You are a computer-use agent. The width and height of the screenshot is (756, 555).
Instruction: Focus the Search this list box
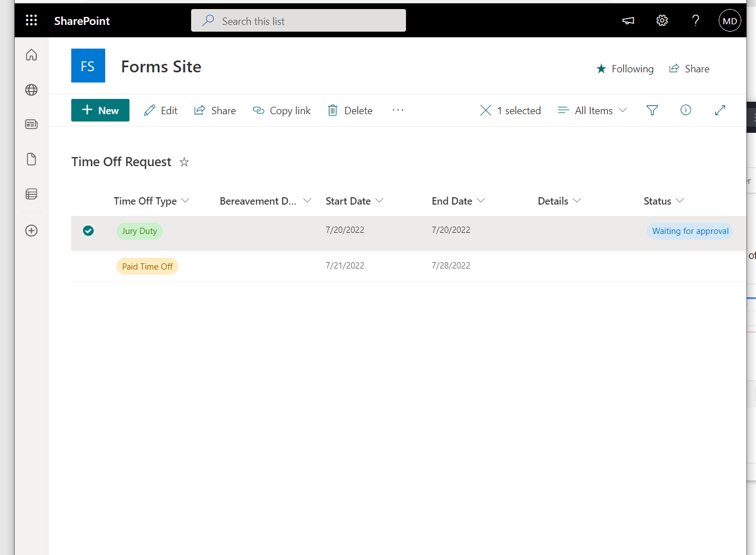299,20
